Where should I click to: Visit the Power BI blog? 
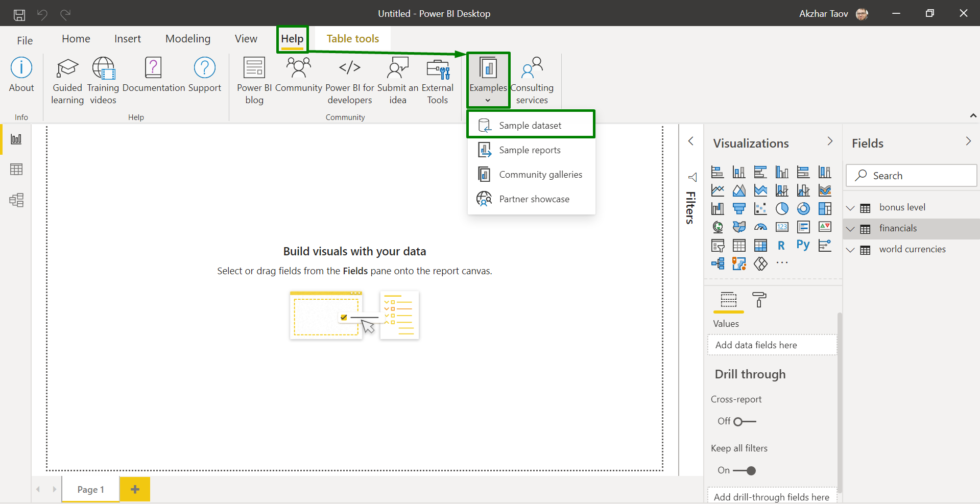coord(254,81)
